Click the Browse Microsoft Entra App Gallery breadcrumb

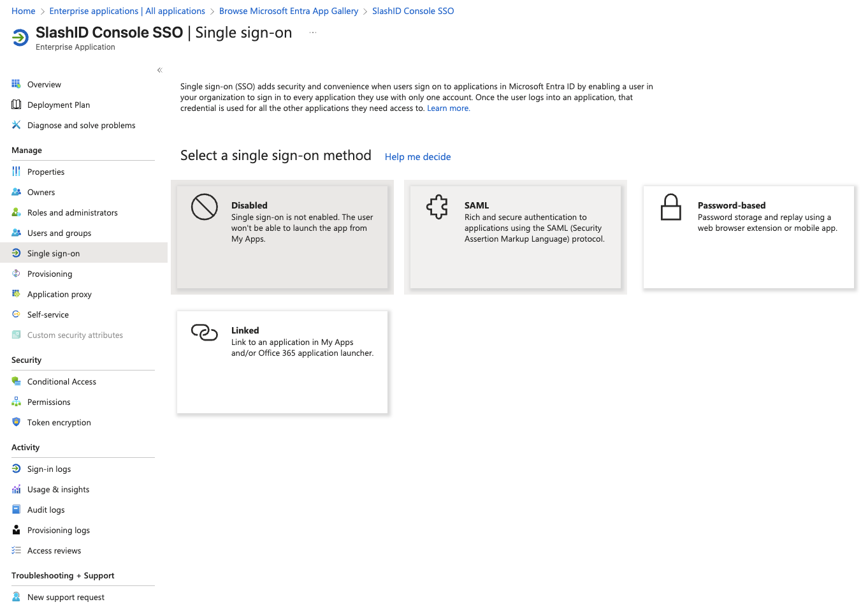[x=288, y=11]
